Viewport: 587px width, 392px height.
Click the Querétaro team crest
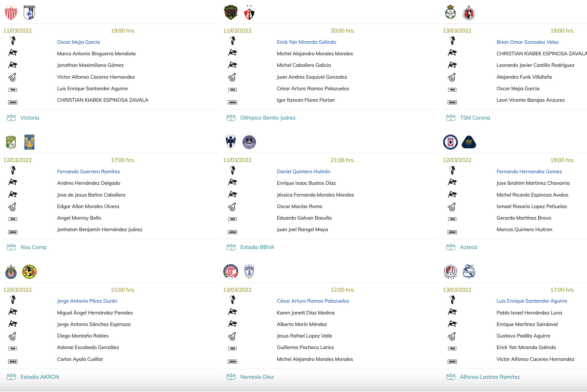pos(29,13)
